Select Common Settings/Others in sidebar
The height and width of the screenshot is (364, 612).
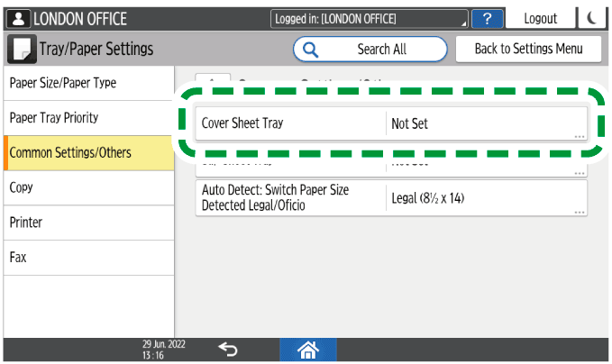[x=88, y=153]
